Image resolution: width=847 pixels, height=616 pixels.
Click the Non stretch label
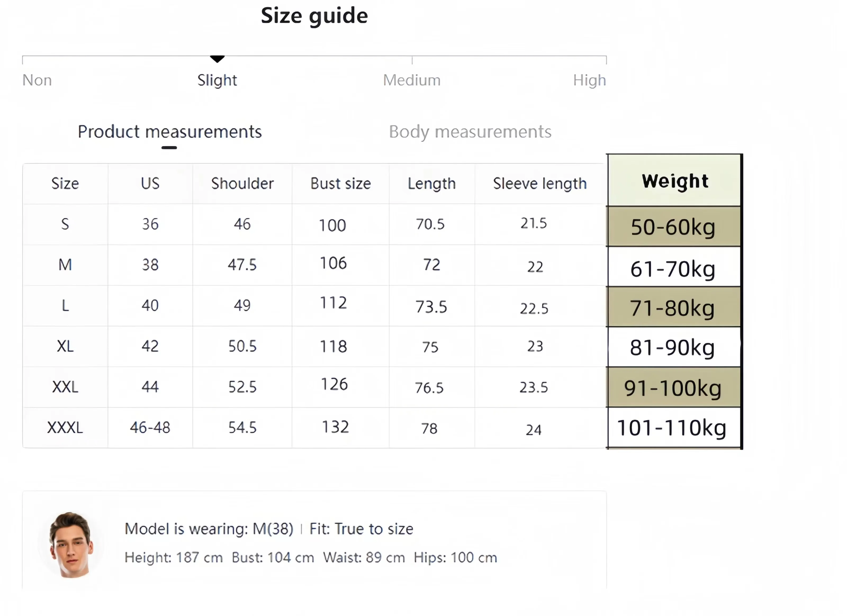click(37, 80)
